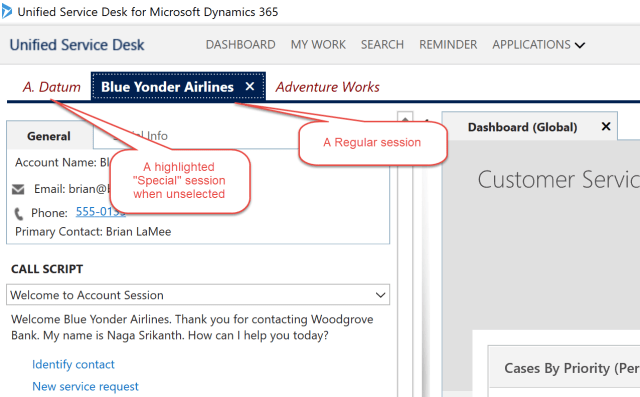This screenshot has width=640, height=397.
Task: Click the email envelope icon
Action: pos(18,189)
